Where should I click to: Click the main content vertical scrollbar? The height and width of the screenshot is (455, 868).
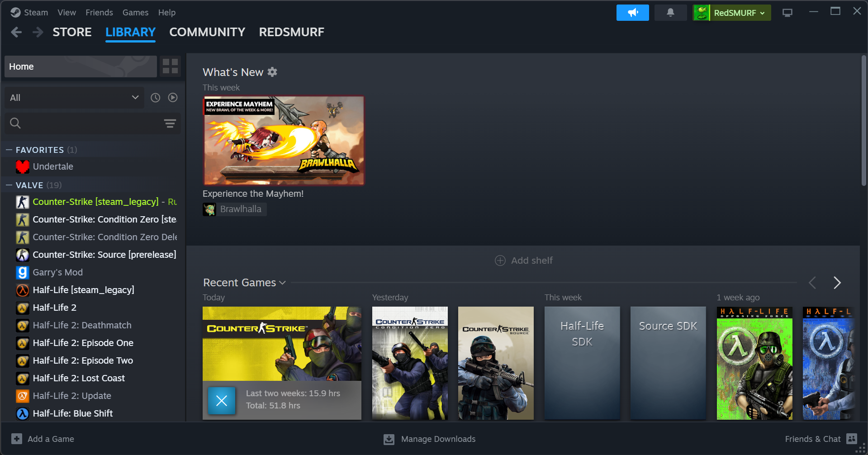tap(863, 122)
